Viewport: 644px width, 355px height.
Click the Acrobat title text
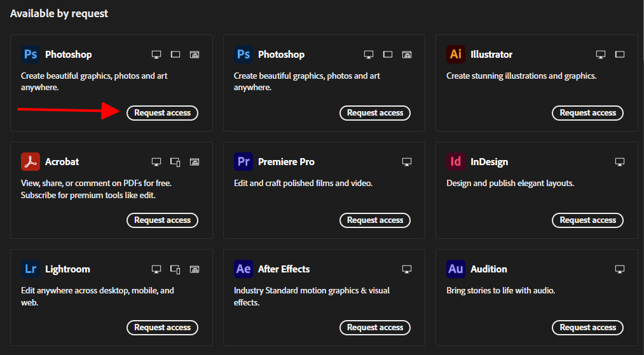[62, 162]
